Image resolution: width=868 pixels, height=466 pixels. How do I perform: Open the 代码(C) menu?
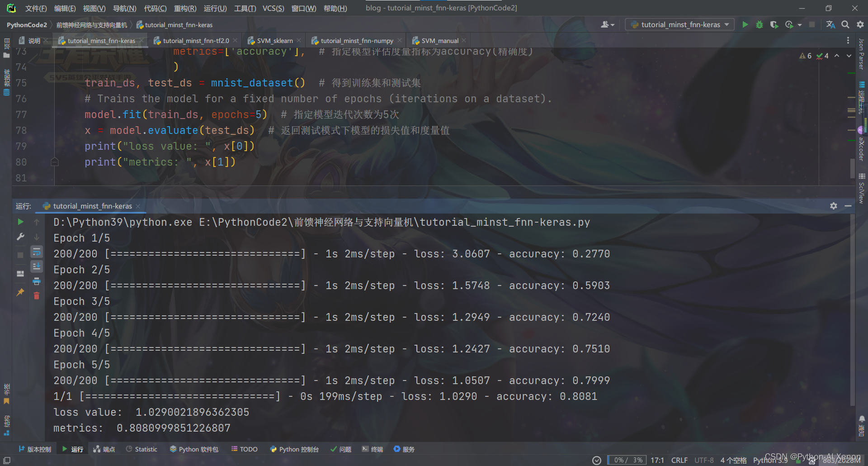(x=155, y=8)
